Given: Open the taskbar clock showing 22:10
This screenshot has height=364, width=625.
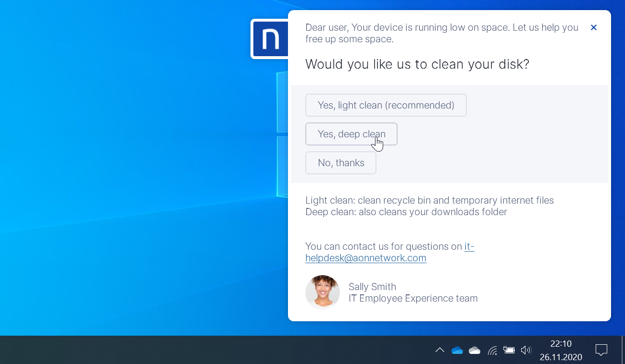Looking at the screenshot, I should pyautogui.click(x=561, y=350).
